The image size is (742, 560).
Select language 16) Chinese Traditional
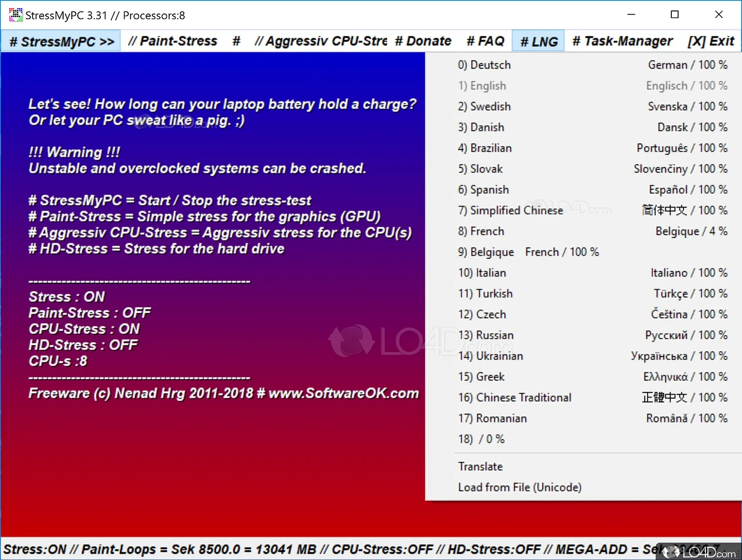click(584, 398)
